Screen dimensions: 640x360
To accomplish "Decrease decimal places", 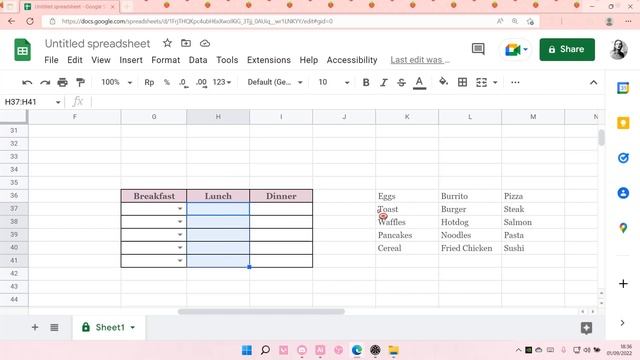I will (183, 82).
